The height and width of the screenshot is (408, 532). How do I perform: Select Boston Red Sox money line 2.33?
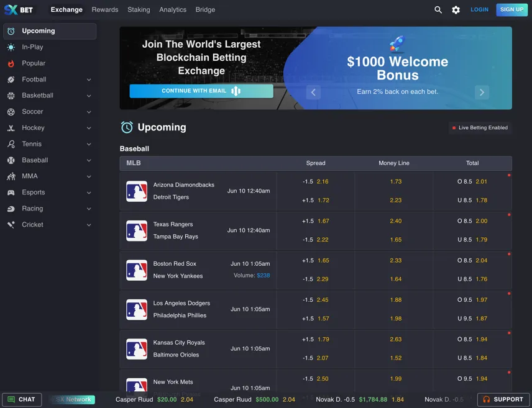(396, 260)
